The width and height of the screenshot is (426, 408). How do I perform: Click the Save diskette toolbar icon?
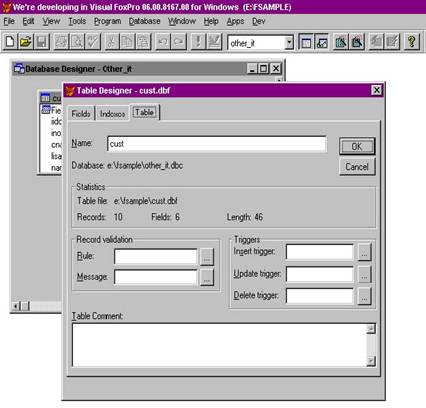tap(42, 42)
